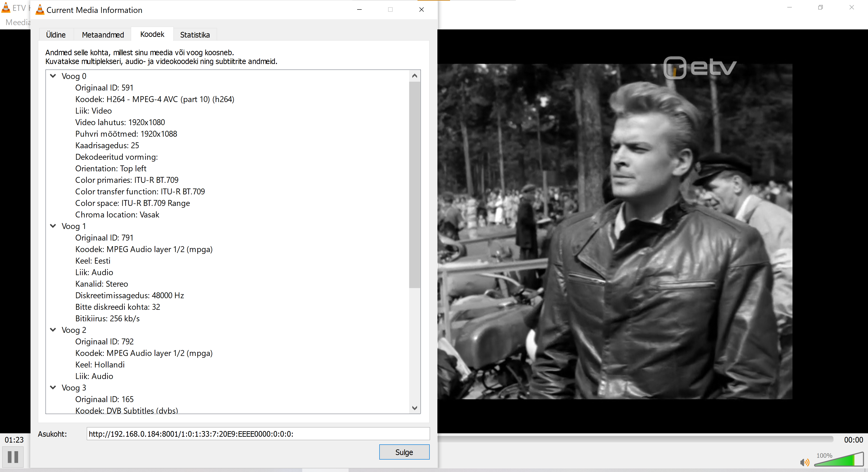Mute audio via the speaker icon

804,462
